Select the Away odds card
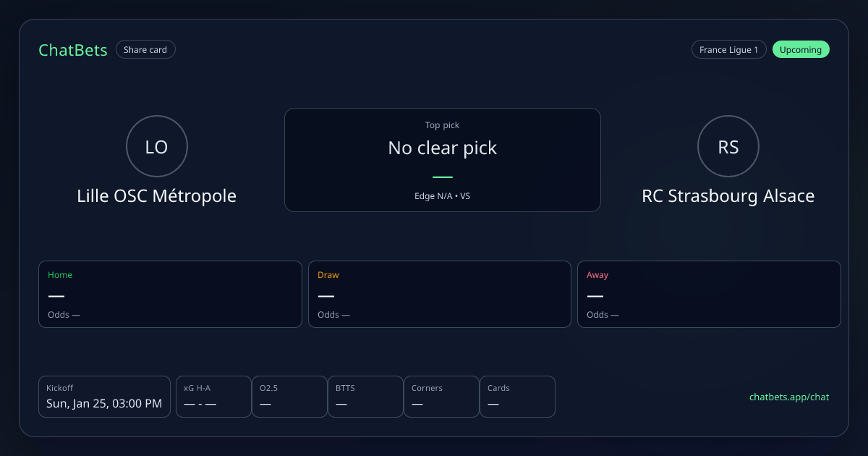This screenshot has width=868, height=456. (x=709, y=294)
